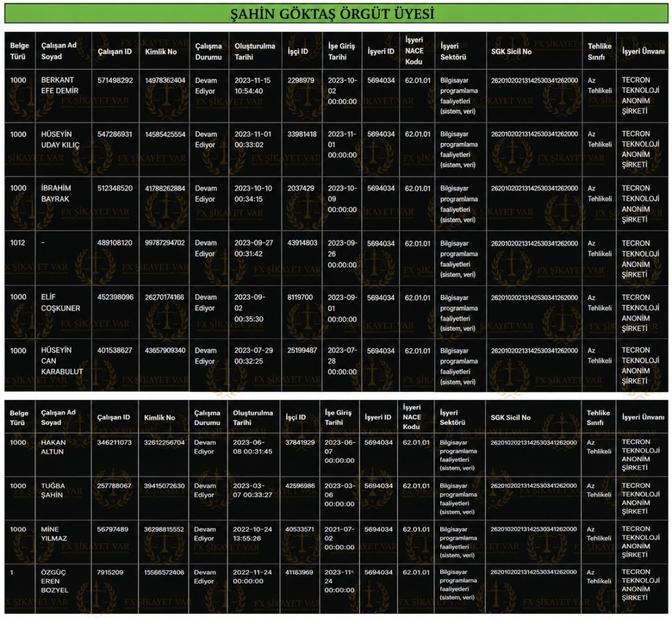This screenshot has width=672, height=618.
Task: Select İşçi ID 2298979
Action: (x=301, y=81)
